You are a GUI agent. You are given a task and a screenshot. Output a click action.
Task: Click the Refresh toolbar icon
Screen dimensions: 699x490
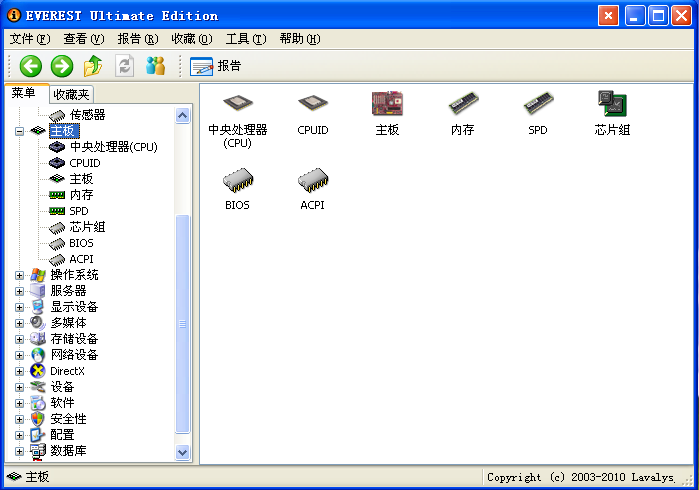click(x=124, y=66)
